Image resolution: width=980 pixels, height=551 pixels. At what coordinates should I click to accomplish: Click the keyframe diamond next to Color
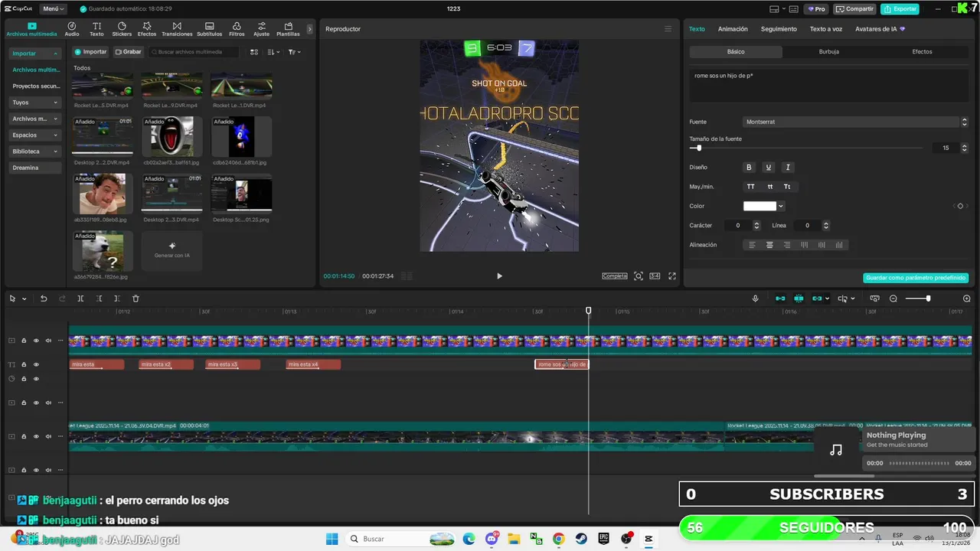[960, 206]
